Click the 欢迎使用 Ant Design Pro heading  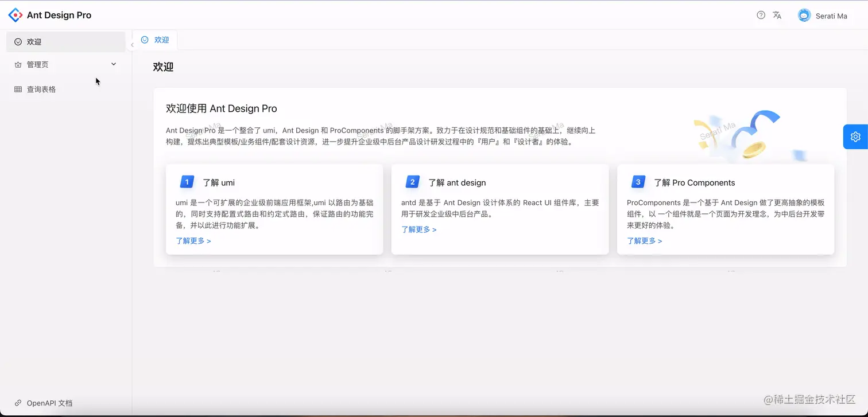222,108
